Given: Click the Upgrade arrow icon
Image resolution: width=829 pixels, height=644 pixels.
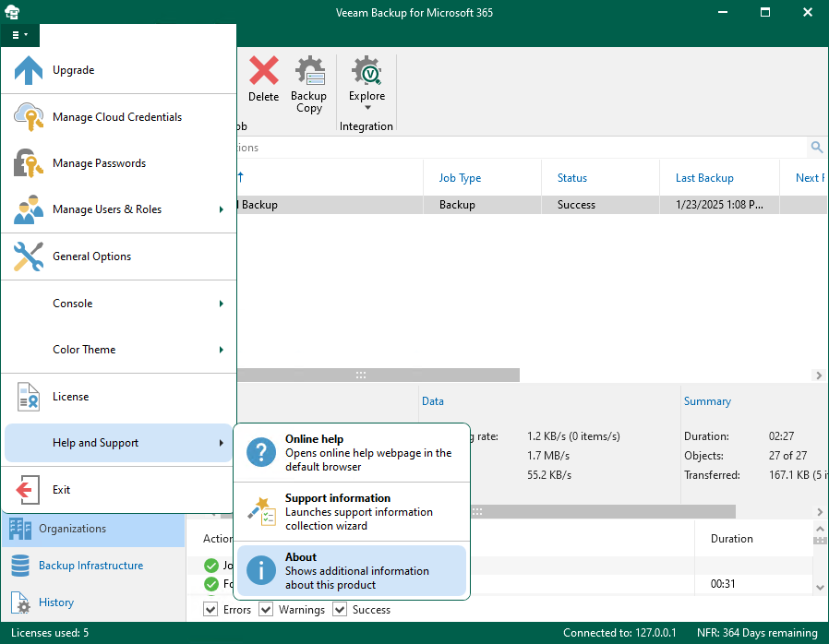Looking at the screenshot, I should (29, 70).
